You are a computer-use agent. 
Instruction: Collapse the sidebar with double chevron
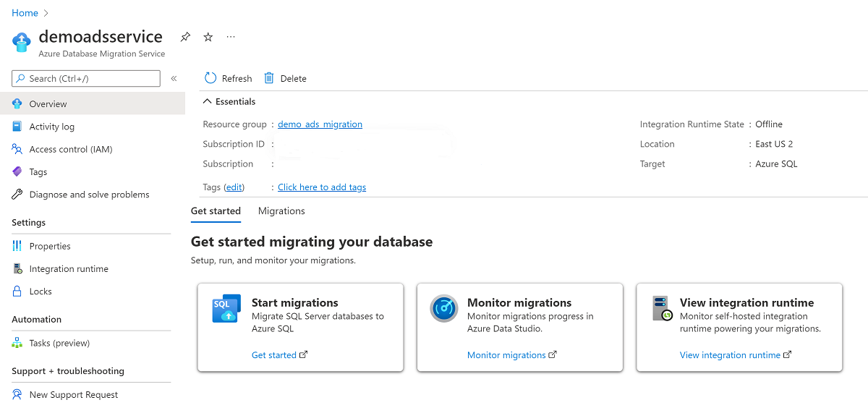tap(174, 79)
